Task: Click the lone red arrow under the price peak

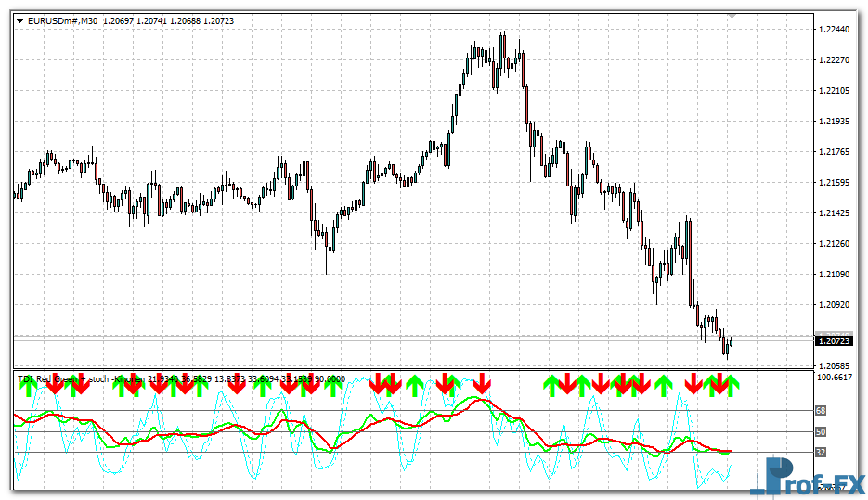Action: pyautogui.click(x=482, y=382)
